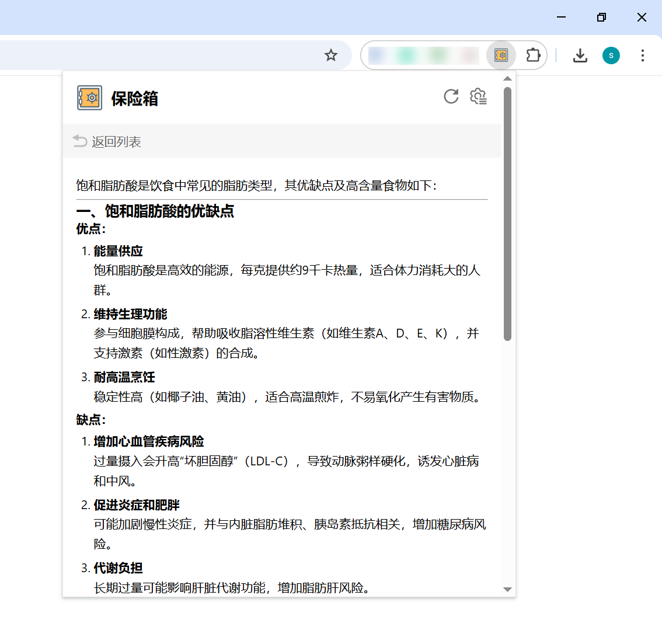The height and width of the screenshot is (644, 662).
Task: Click the 维持生理功能 list heading
Action: coord(130,314)
